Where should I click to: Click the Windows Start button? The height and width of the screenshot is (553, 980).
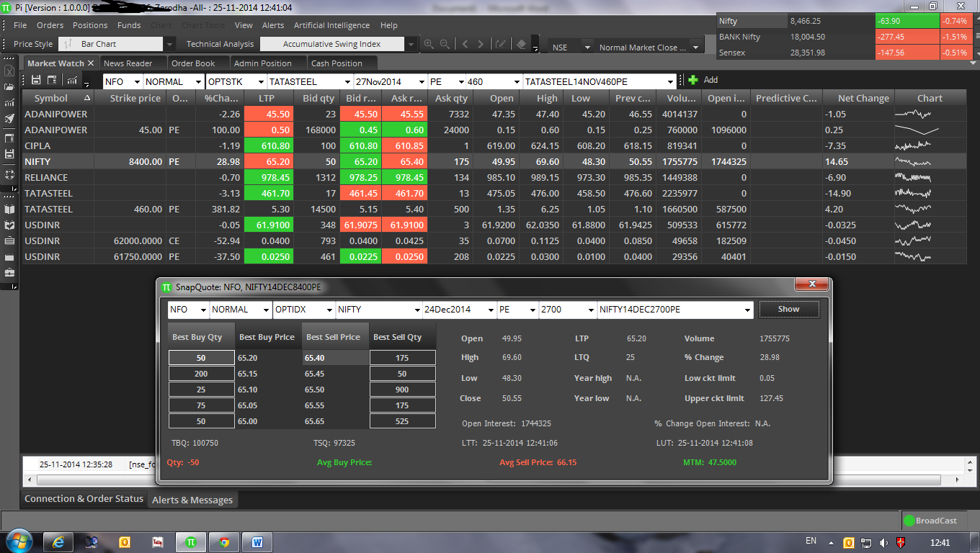pyautogui.click(x=18, y=541)
